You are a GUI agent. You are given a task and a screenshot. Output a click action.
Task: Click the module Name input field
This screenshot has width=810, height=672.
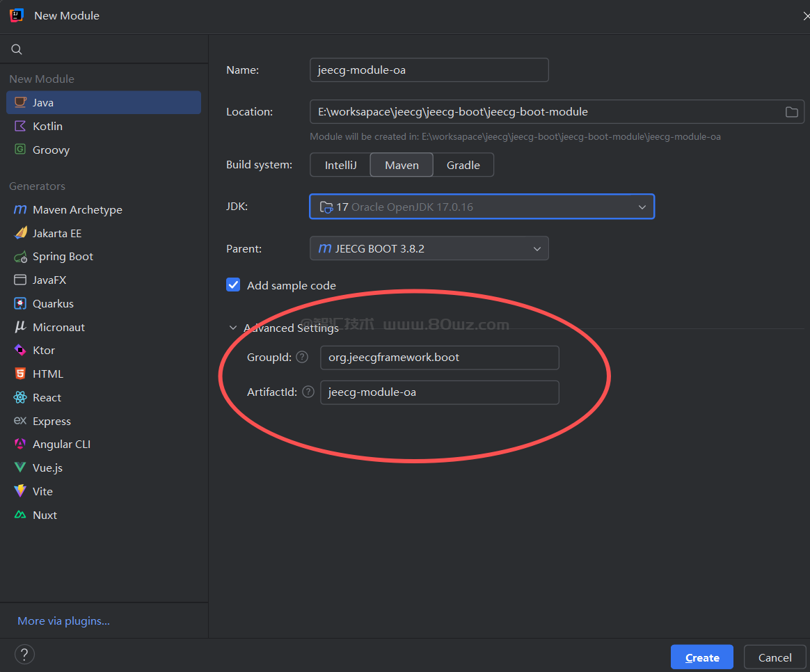[x=429, y=70]
